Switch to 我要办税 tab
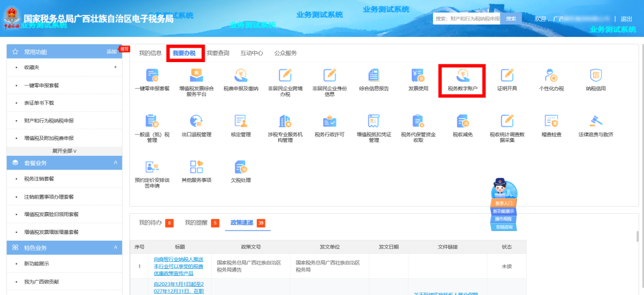 184,53
